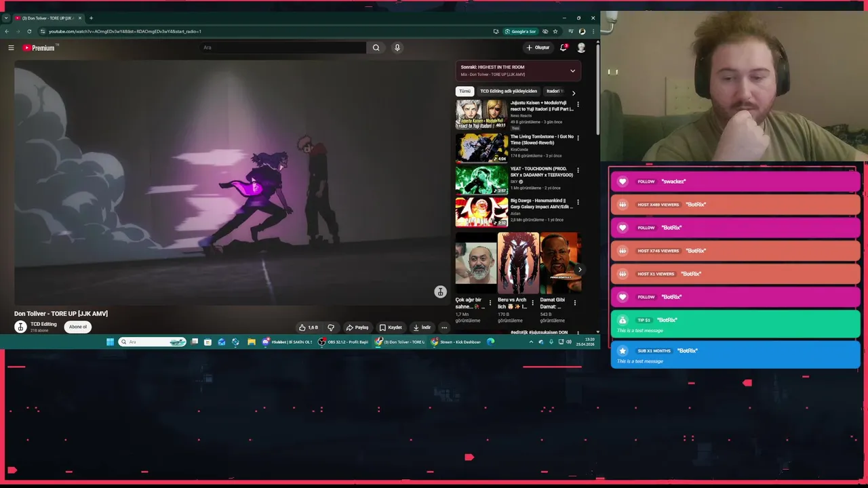The width and height of the screenshot is (868, 488).
Task: Go to YouTube Premium home logo
Action: pos(39,47)
